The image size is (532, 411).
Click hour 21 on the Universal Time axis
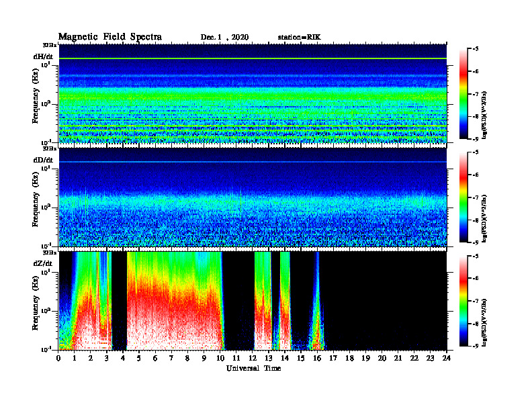pos(398,359)
